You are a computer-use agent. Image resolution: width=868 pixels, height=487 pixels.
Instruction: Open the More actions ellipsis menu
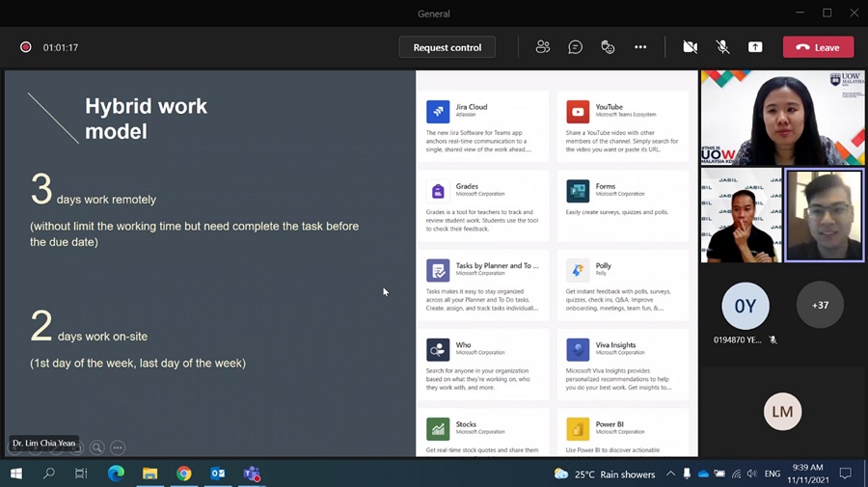pos(640,47)
